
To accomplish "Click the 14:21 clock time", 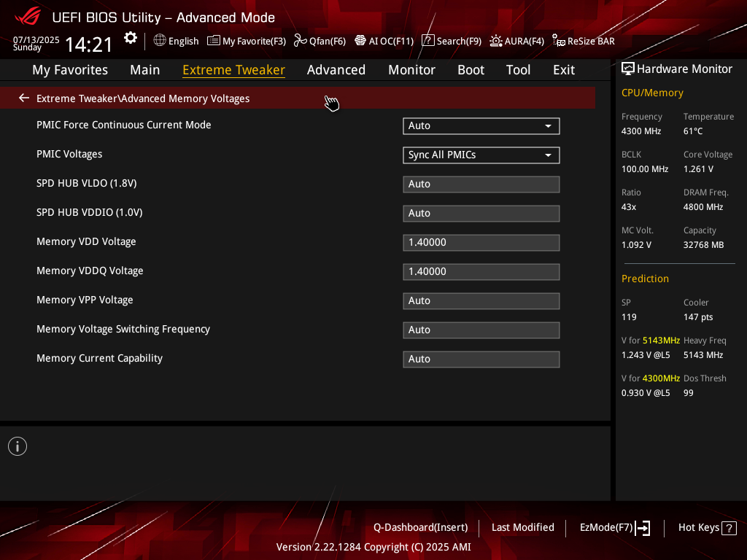I will (88, 44).
